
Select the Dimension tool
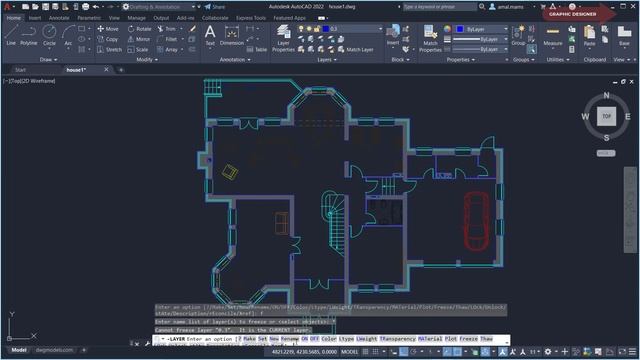tap(231, 35)
